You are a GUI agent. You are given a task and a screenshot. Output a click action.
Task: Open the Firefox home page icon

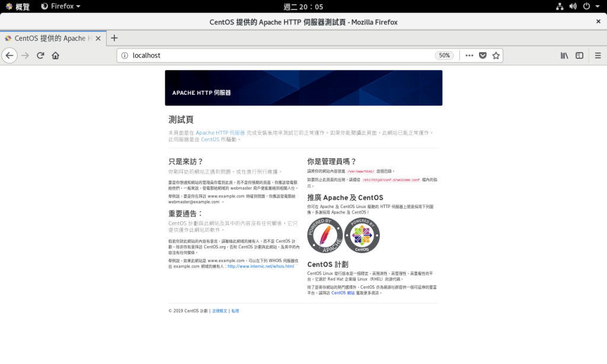click(55, 55)
